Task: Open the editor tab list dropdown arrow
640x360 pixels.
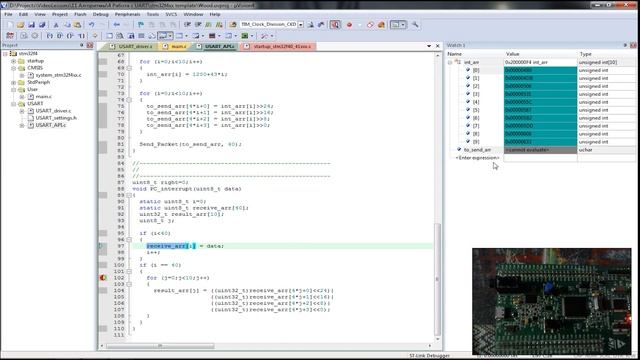Action: pos(429,46)
